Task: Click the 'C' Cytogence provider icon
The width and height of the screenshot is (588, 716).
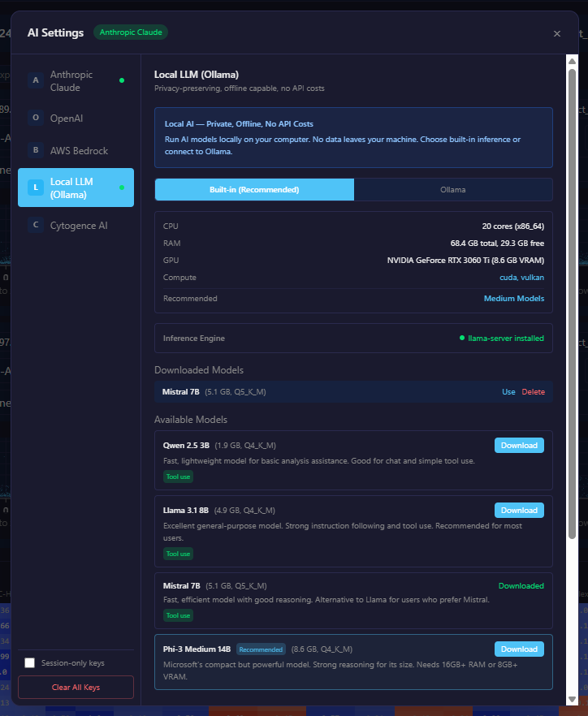Action: [x=36, y=225]
